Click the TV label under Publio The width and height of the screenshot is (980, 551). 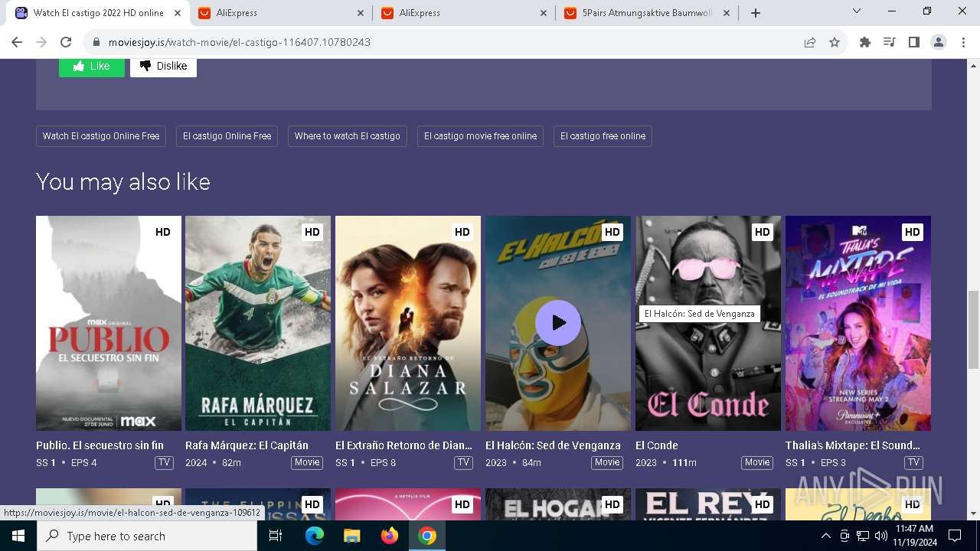click(164, 463)
